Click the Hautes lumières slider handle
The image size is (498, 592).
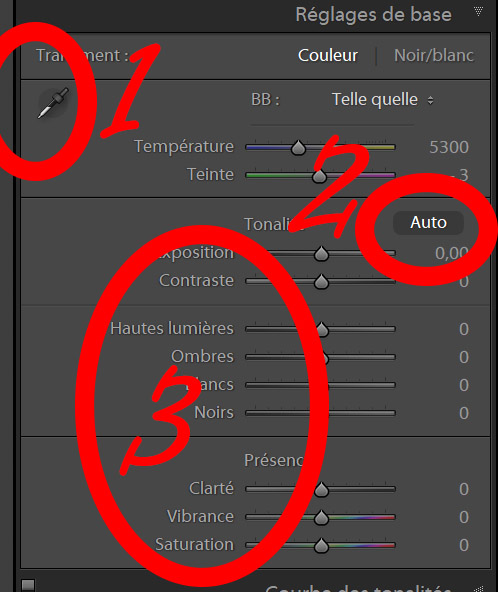(x=322, y=330)
